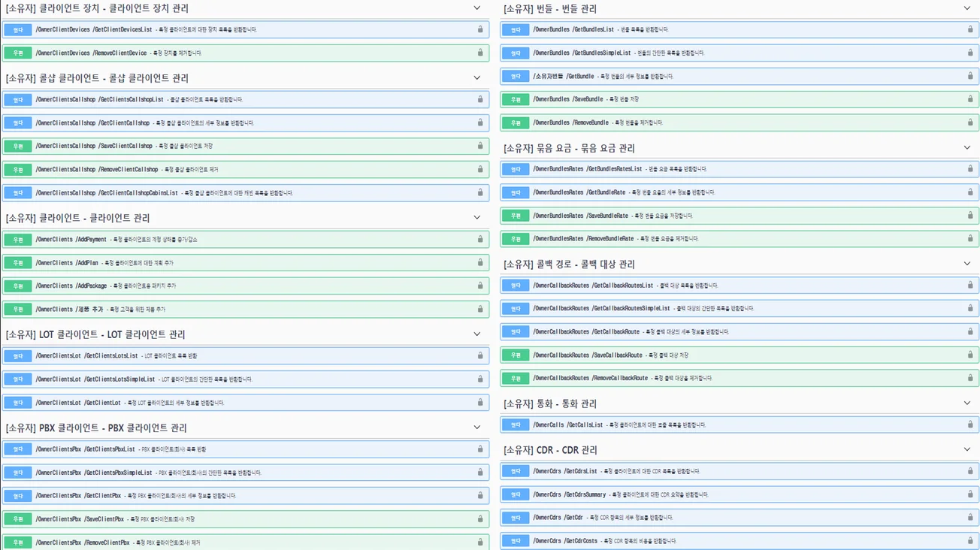Expand the POST RemoveClientCallshop operation
The width and height of the screenshot is (980, 550).
tap(246, 169)
